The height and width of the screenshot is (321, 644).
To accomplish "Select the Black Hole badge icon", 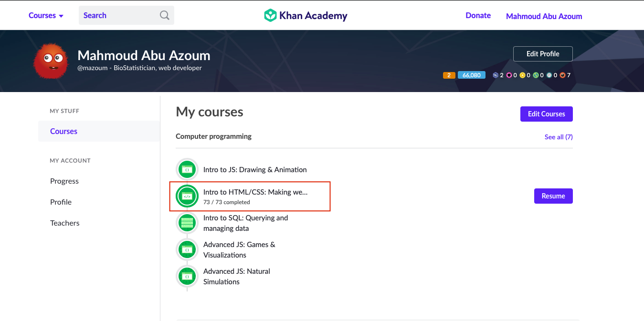I will coord(509,75).
